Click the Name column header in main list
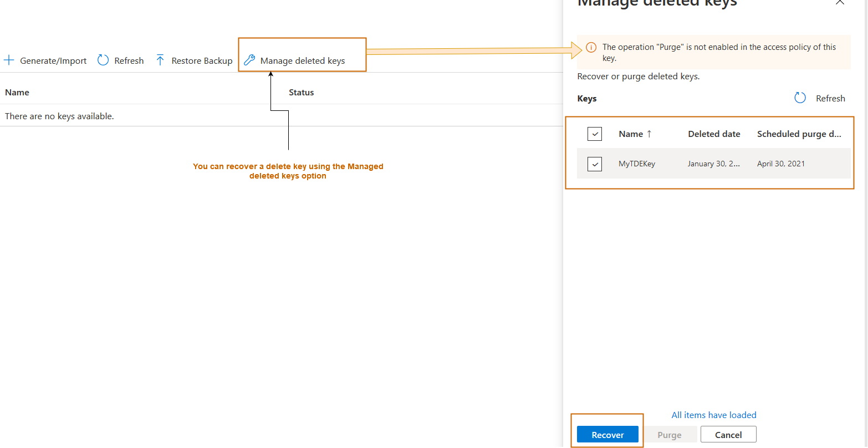868x448 pixels. pyautogui.click(x=17, y=92)
